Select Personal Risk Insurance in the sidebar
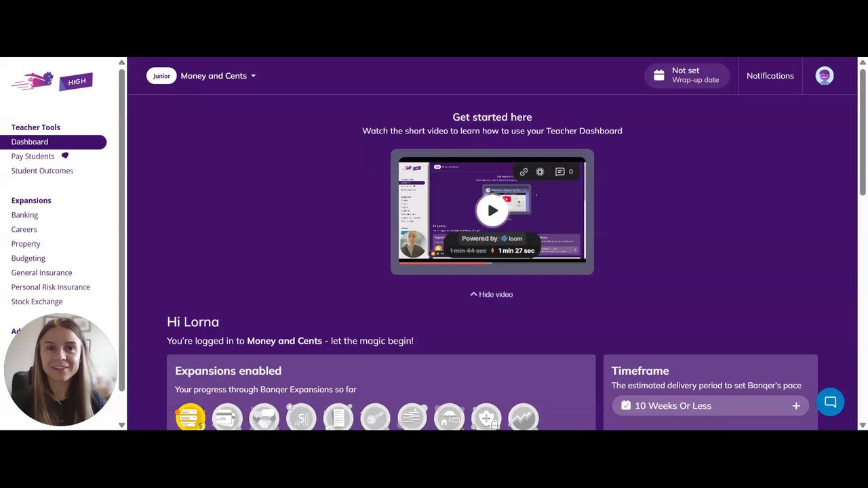This screenshot has width=868, height=488. coord(50,287)
